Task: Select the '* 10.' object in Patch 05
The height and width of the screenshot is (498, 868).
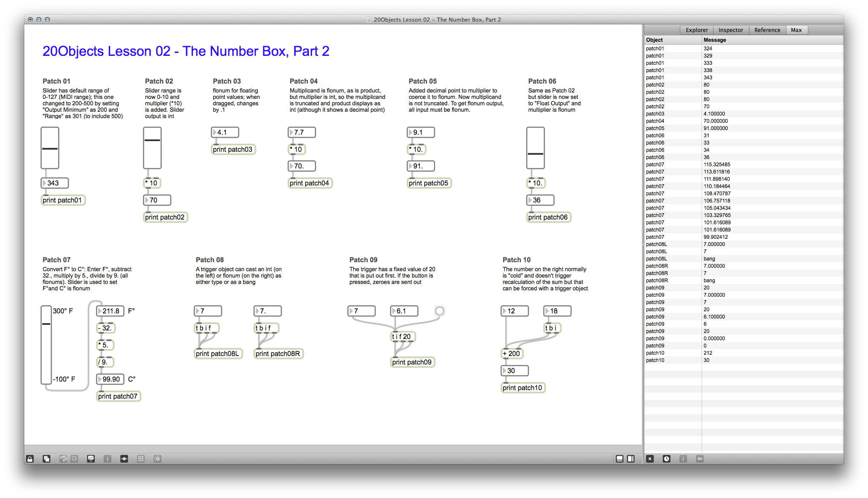Action: pos(417,149)
